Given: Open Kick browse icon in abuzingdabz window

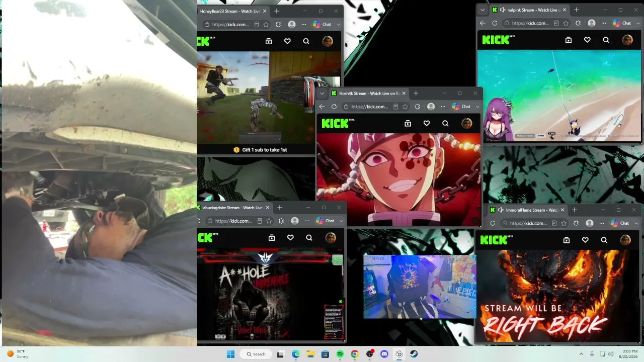Looking at the screenshot, I should click(x=272, y=238).
